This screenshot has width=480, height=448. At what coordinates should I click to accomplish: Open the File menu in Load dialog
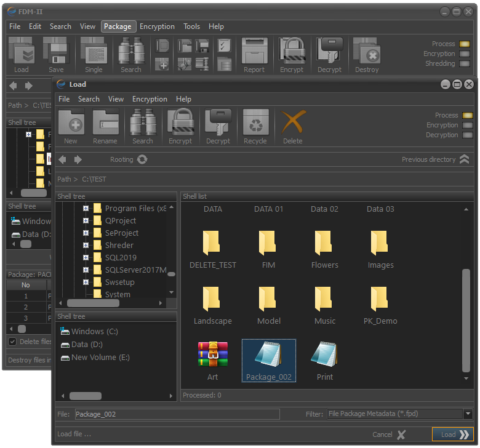click(64, 99)
